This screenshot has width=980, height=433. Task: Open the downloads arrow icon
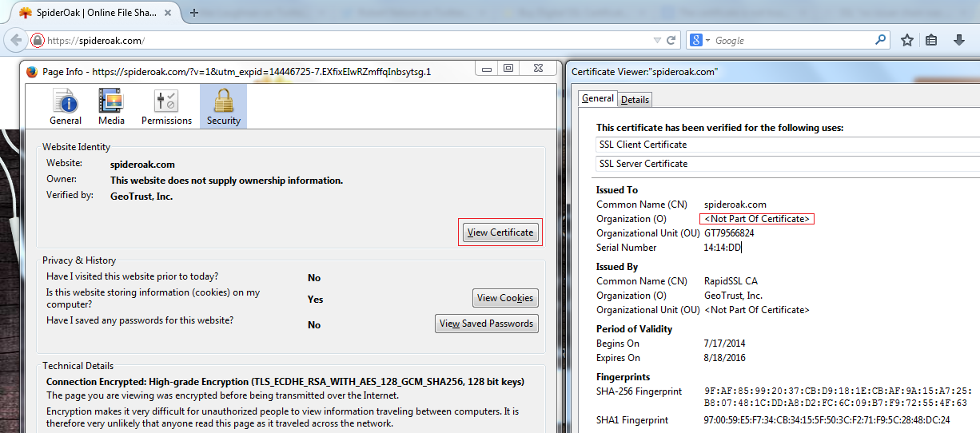(x=959, y=40)
